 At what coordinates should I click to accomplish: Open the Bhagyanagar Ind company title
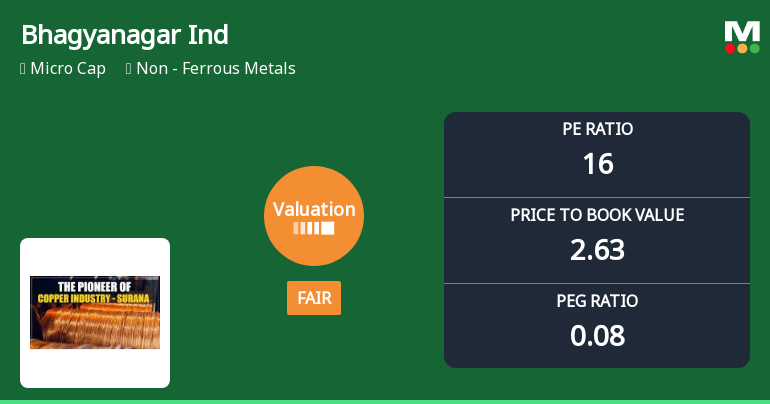tap(125, 35)
